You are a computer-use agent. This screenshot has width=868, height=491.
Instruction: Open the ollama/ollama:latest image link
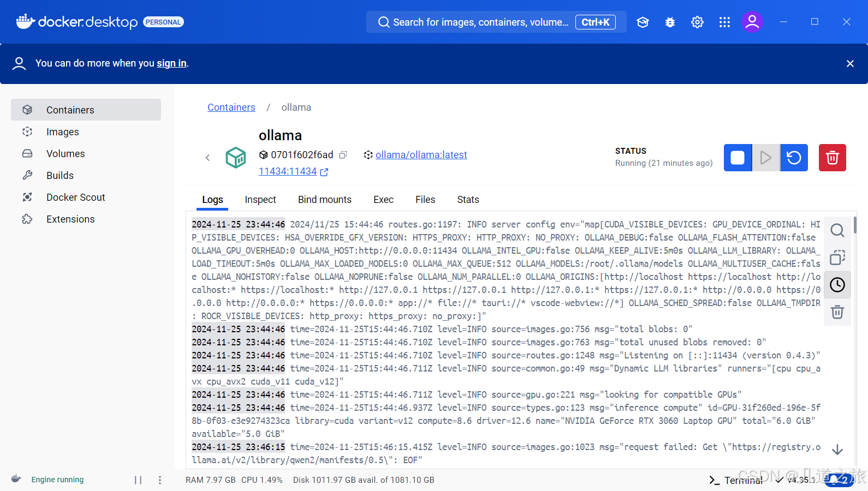point(421,155)
